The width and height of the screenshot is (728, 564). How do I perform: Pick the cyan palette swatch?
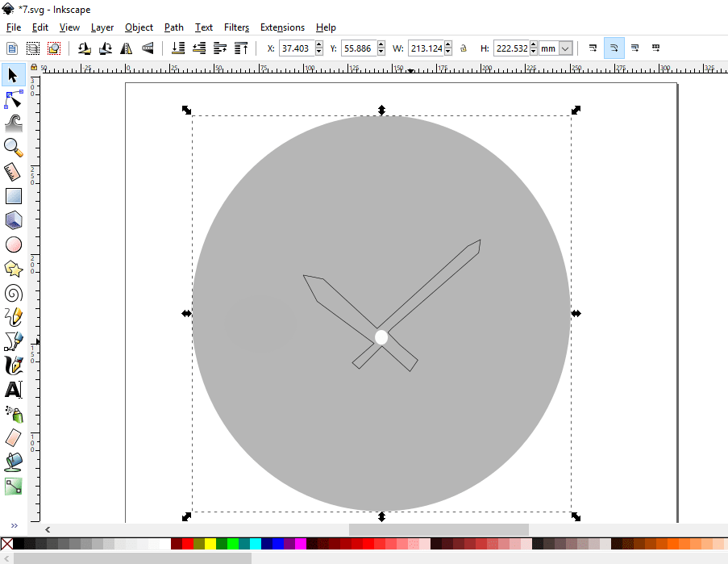pos(256,544)
